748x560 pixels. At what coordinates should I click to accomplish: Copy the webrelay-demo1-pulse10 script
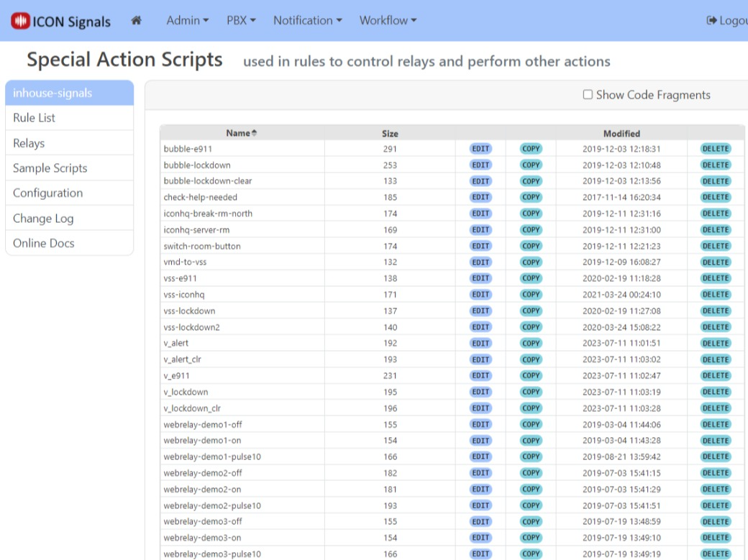click(530, 456)
